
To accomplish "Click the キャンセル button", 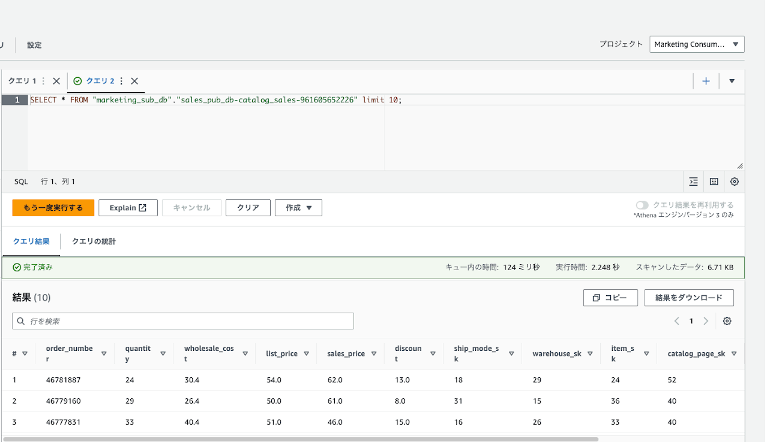I will 192,207.
